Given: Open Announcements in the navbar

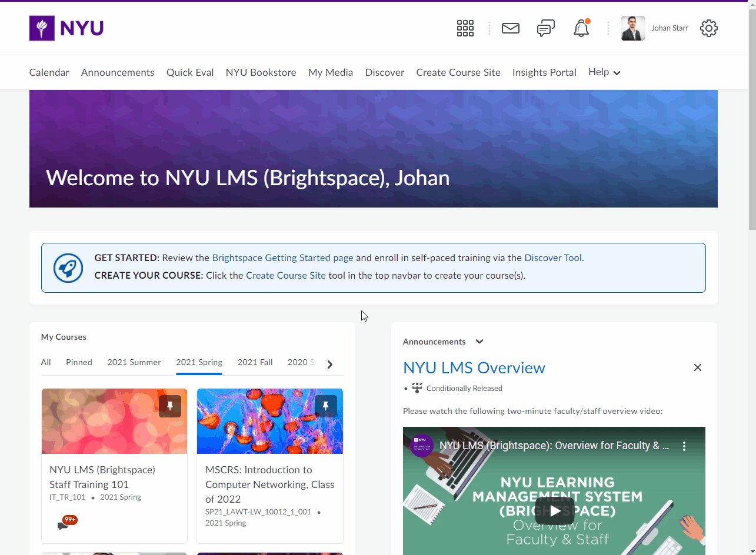Looking at the screenshot, I should point(118,72).
